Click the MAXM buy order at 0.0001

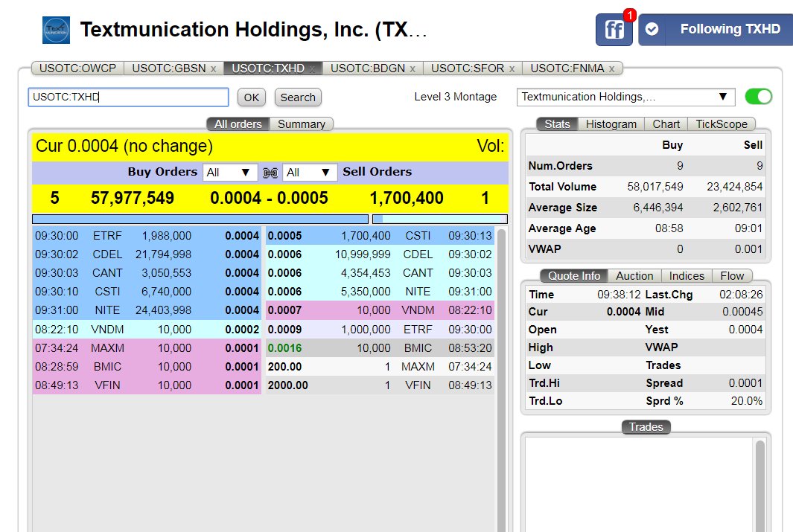point(147,348)
